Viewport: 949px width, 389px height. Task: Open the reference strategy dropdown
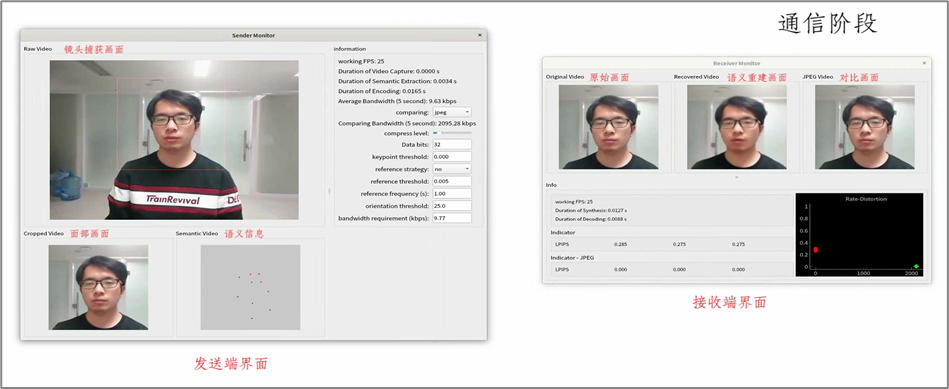[452, 169]
